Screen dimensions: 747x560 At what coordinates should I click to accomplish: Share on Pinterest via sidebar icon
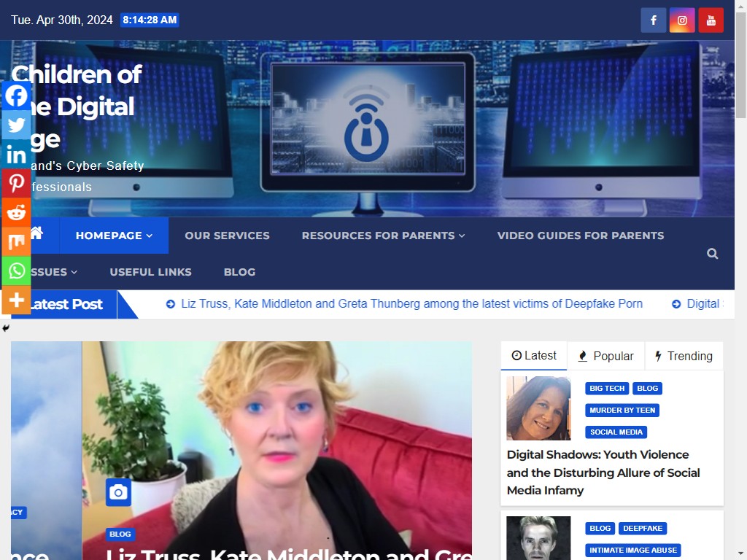tap(16, 183)
